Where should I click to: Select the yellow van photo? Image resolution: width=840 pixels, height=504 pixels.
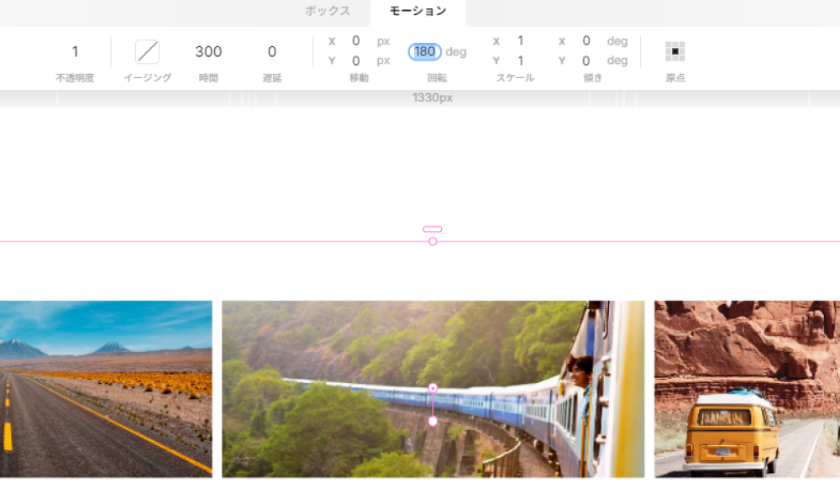point(747,389)
